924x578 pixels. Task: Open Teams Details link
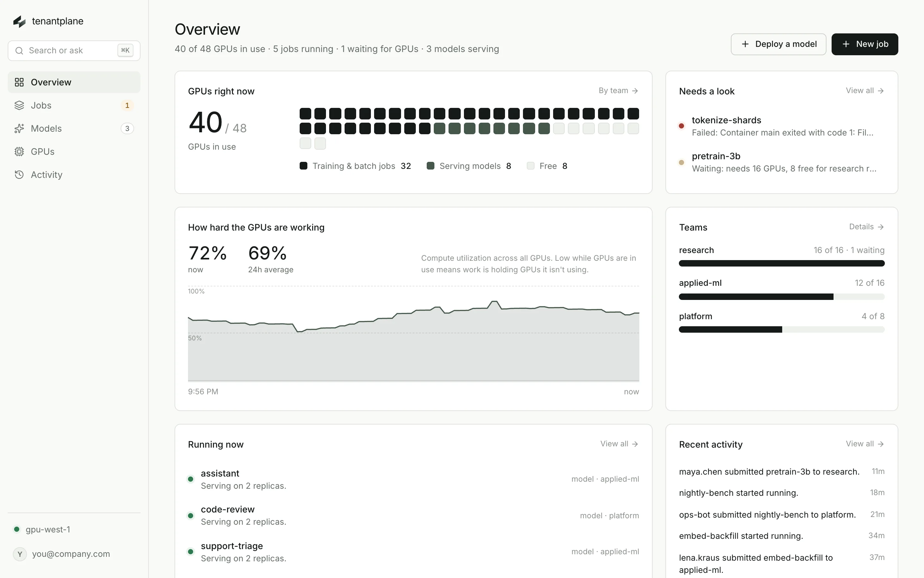(867, 227)
